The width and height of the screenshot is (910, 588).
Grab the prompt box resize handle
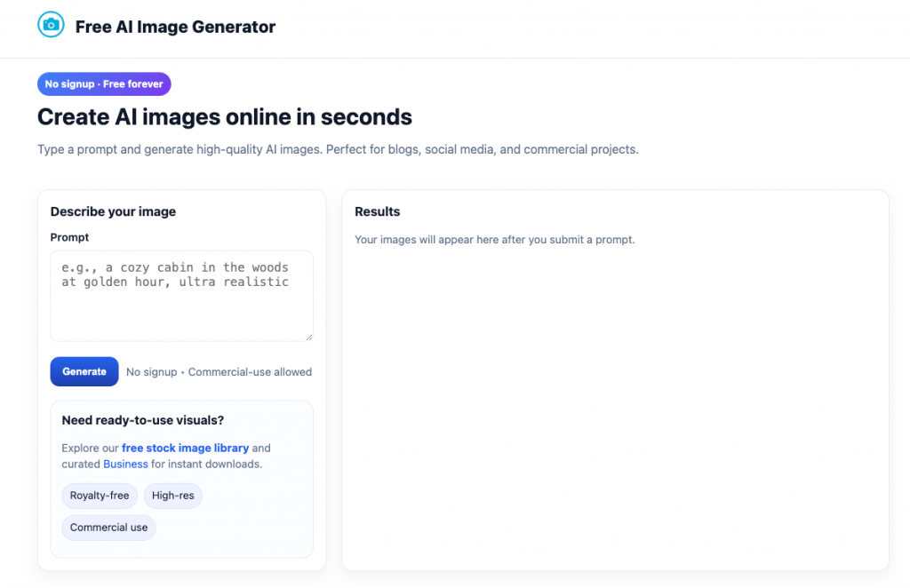(308, 337)
